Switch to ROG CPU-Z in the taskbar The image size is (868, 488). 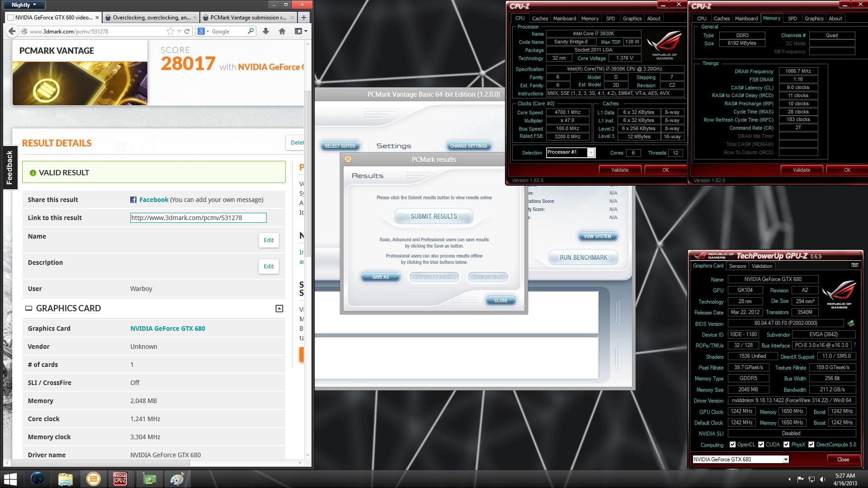[x=120, y=479]
